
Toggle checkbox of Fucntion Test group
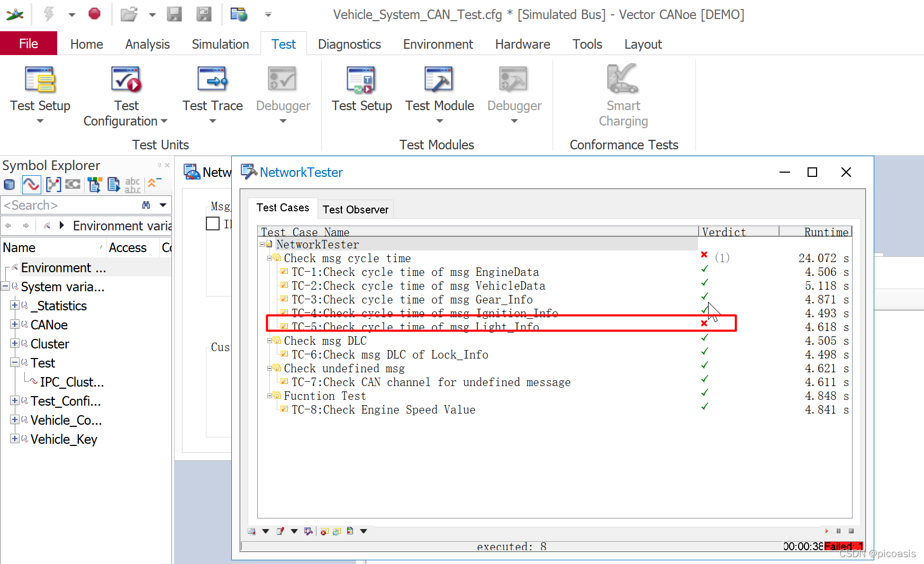(x=277, y=396)
